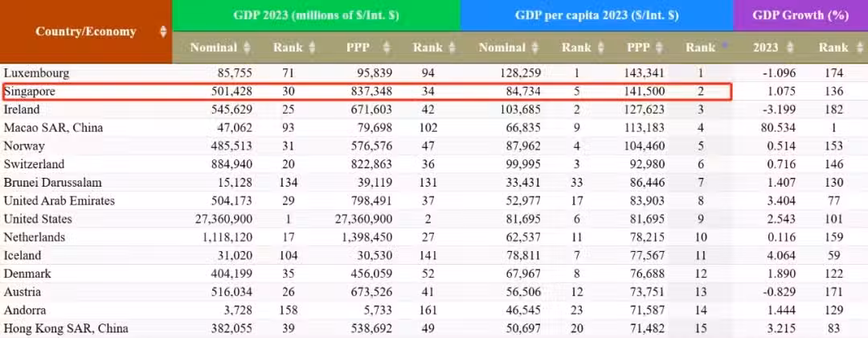Click Ireland PPP GDP value 671,603
The width and height of the screenshot is (868, 338).
pyautogui.click(x=372, y=109)
